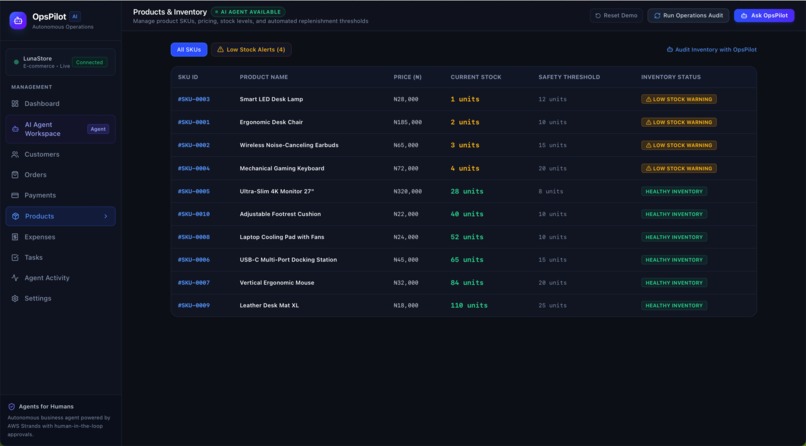Navigate to Agent Activity
This screenshot has width=806, height=446.
(x=61, y=278)
